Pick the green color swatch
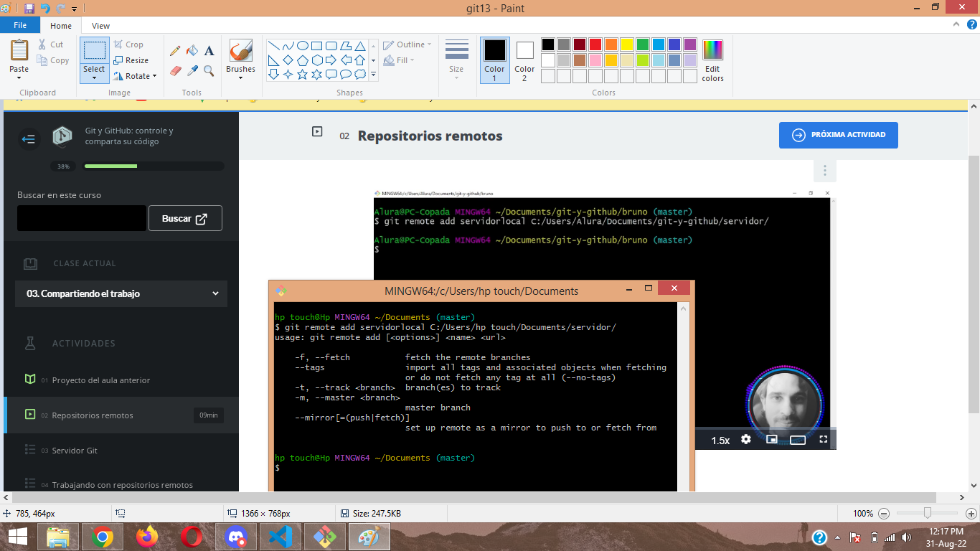 coord(643,44)
